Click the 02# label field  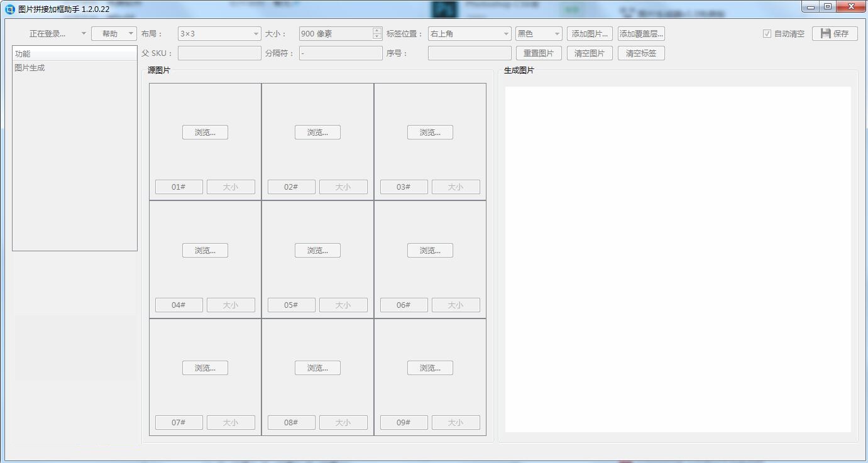pos(292,187)
